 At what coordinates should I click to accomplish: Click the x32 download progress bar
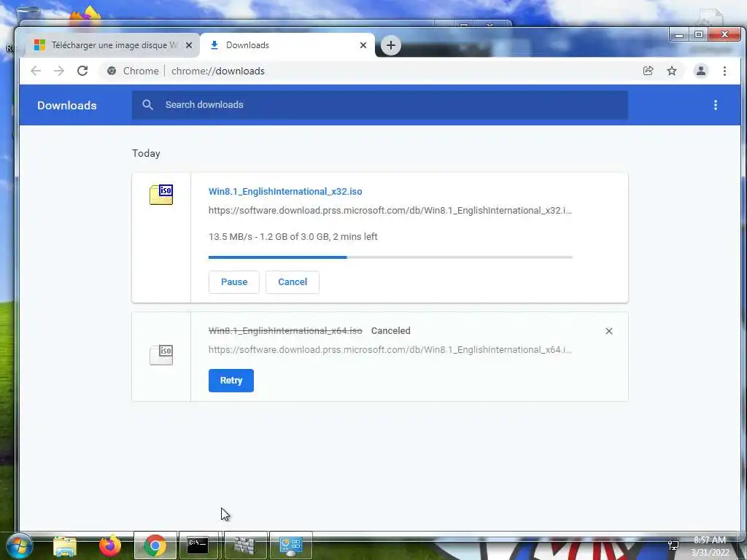coord(390,257)
